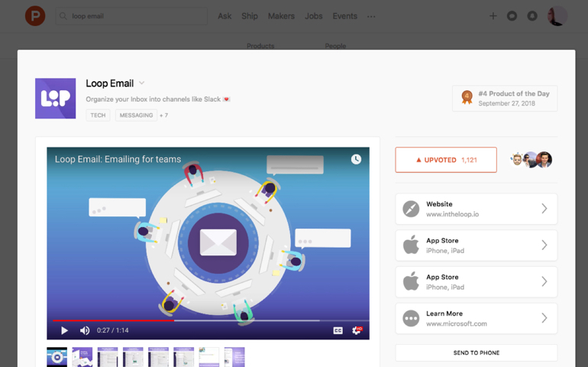Click video title 'Loop Email: Emailing for teams'
Screen dimensions: 588x367
pos(118,159)
